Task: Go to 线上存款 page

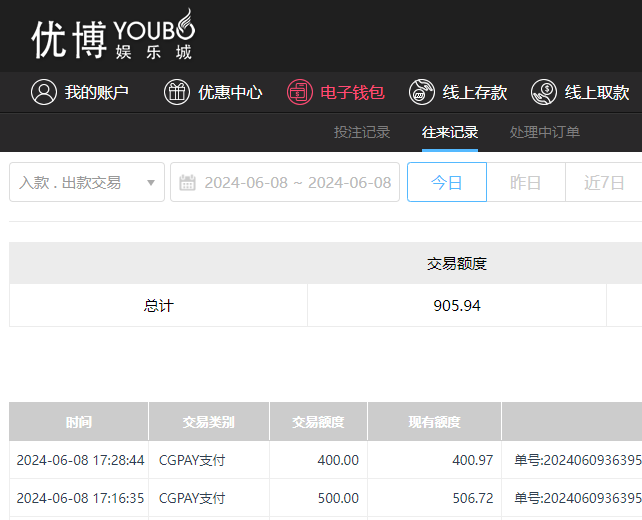Action: (x=475, y=92)
